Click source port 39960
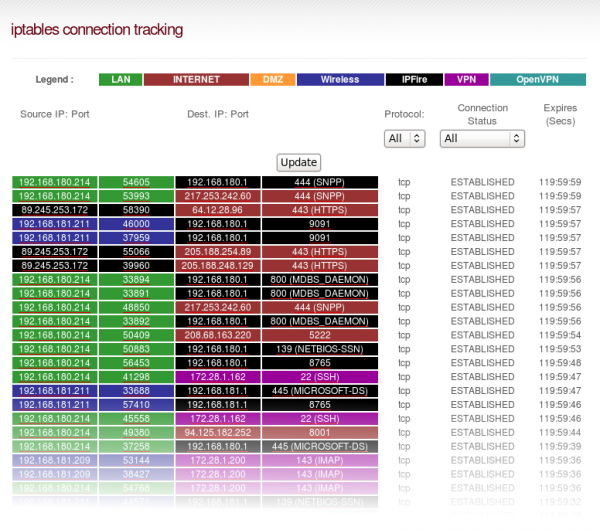The height and width of the screenshot is (530, 600). [136, 266]
